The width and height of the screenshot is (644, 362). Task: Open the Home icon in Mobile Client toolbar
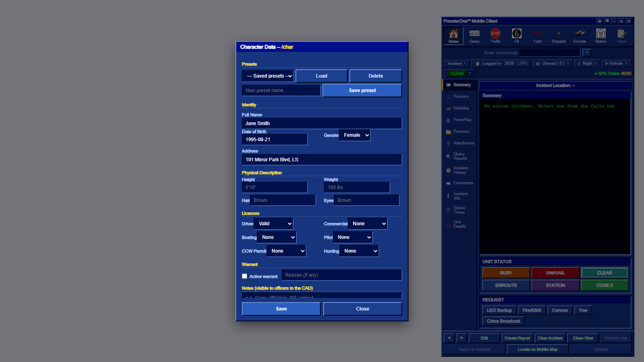[454, 36]
